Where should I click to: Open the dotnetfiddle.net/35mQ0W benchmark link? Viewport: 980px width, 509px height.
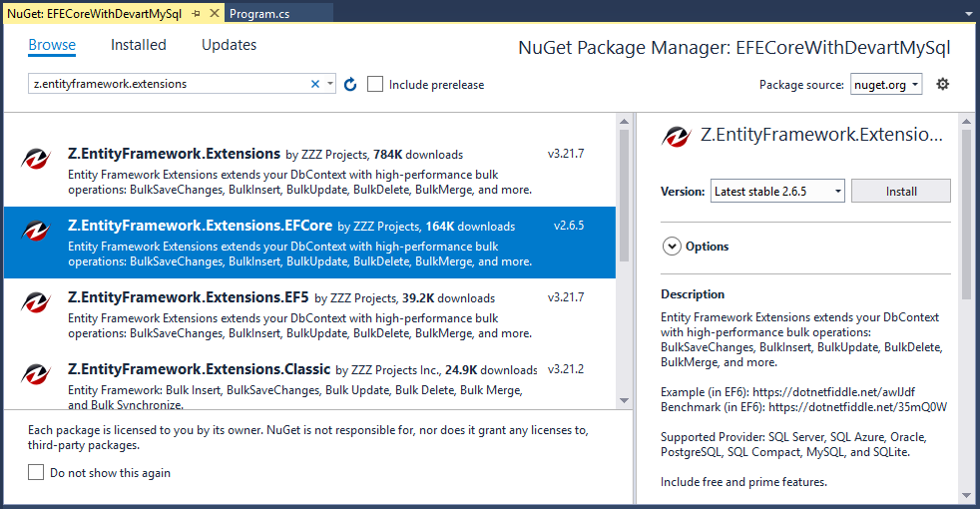857,407
